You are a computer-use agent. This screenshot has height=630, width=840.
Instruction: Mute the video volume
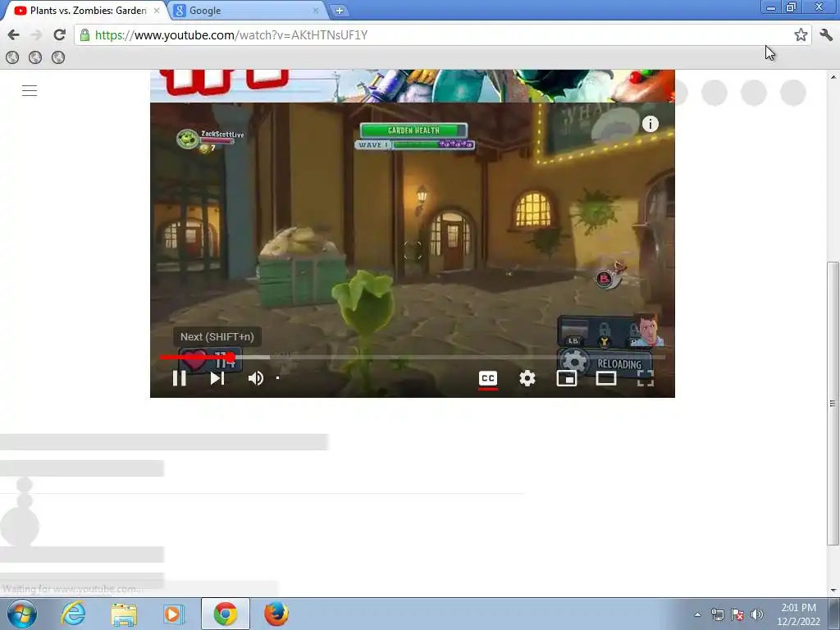pyautogui.click(x=256, y=378)
